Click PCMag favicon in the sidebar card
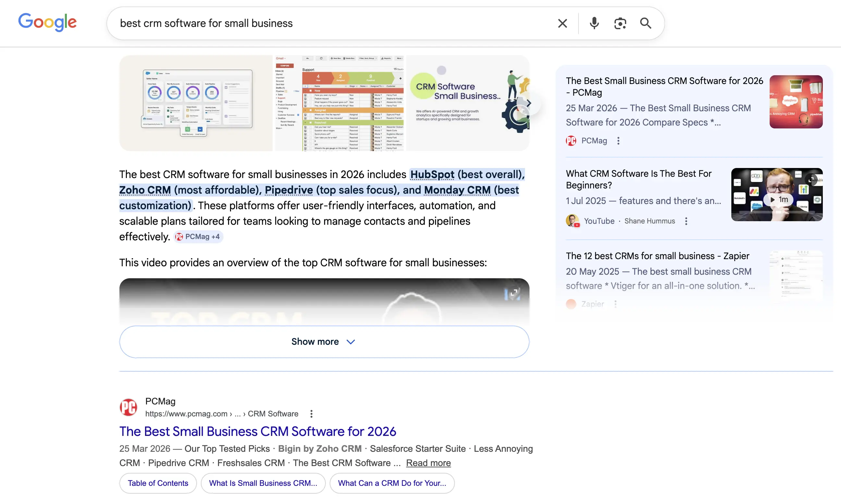Viewport: 841px width, 504px height. [x=571, y=141]
